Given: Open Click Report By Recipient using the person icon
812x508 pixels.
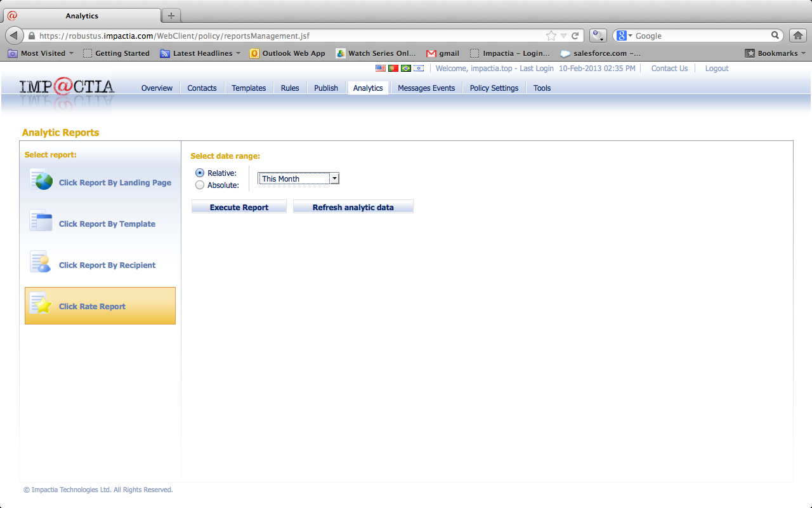Looking at the screenshot, I should 41,263.
